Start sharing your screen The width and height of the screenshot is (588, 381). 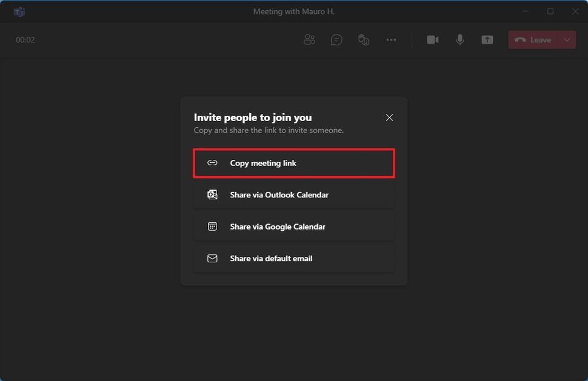click(x=487, y=39)
